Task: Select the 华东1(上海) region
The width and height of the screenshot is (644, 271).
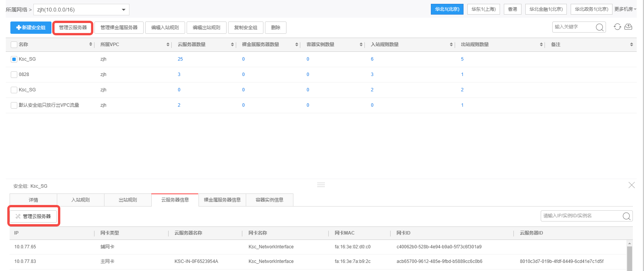Action: click(x=483, y=9)
